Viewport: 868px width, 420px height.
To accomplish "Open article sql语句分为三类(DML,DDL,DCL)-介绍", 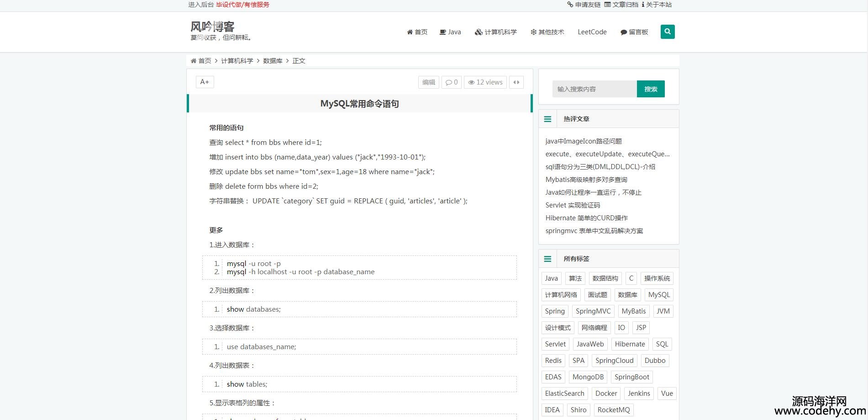I will (x=600, y=167).
